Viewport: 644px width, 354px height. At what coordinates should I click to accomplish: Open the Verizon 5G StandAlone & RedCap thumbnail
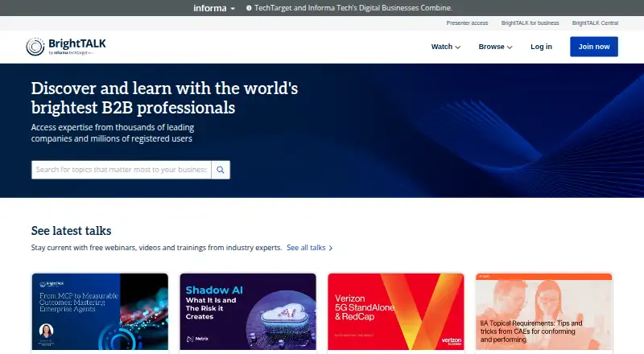tap(396, 311)
